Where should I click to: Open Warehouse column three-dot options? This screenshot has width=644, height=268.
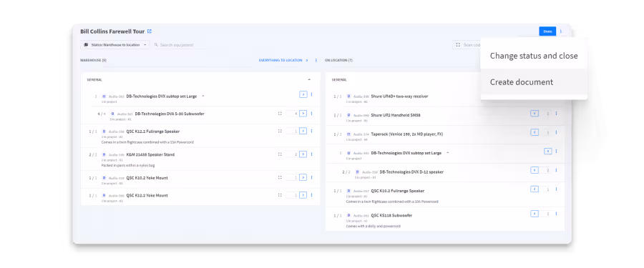(316, 60)
